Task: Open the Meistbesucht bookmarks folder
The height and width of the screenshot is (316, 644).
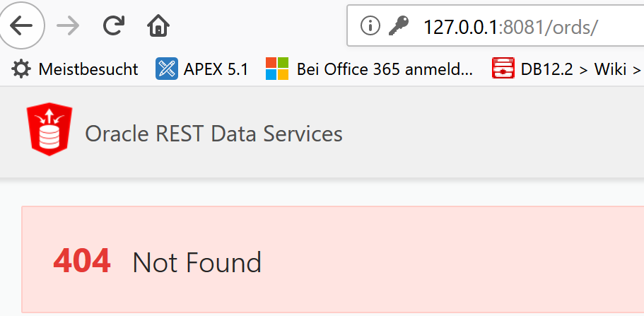Action: 75,69
